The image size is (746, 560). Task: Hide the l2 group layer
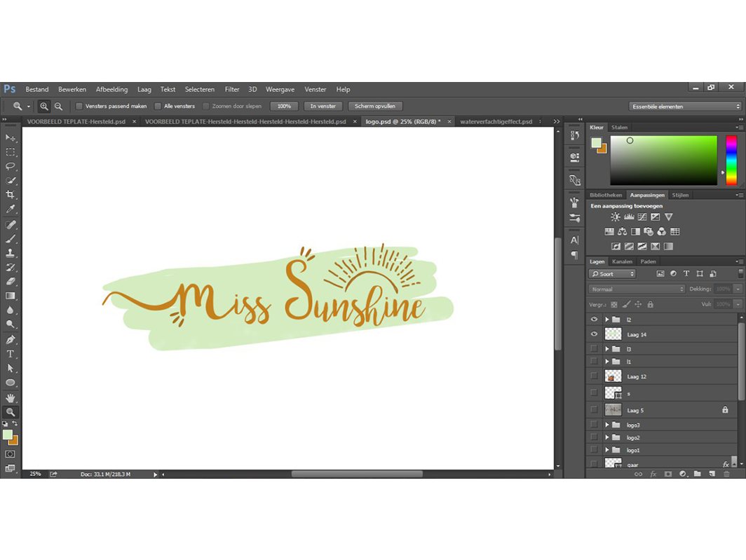click(x=594, y=320)
